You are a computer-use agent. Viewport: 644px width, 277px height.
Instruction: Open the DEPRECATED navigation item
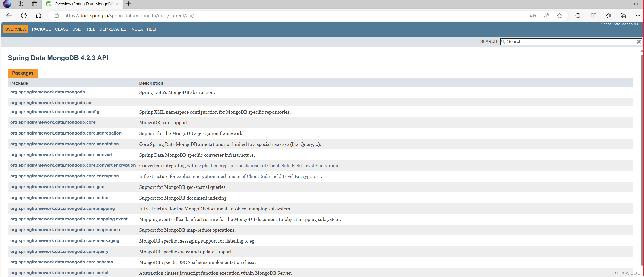[113, 29]
